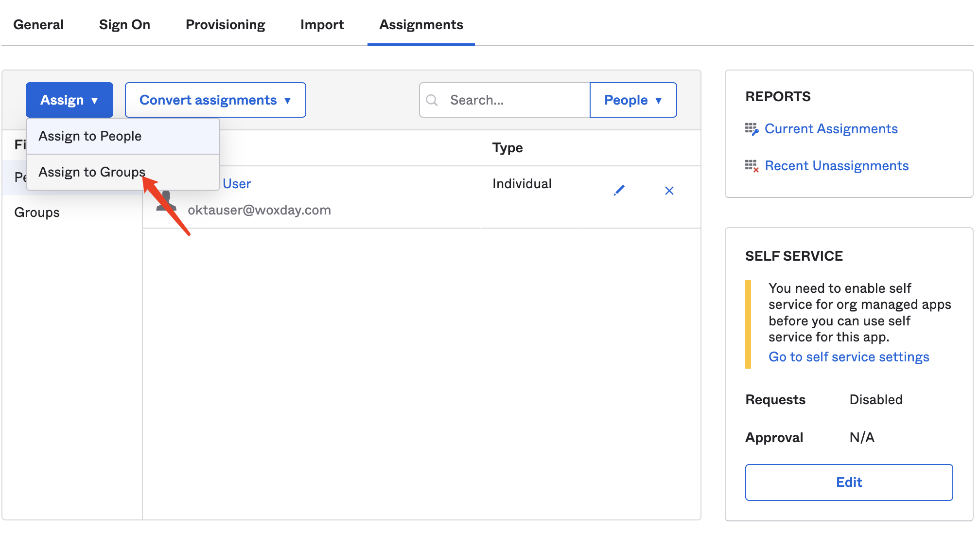
Task: Edit the oktauser assignment with pencil icon
Action: point(619,190)
